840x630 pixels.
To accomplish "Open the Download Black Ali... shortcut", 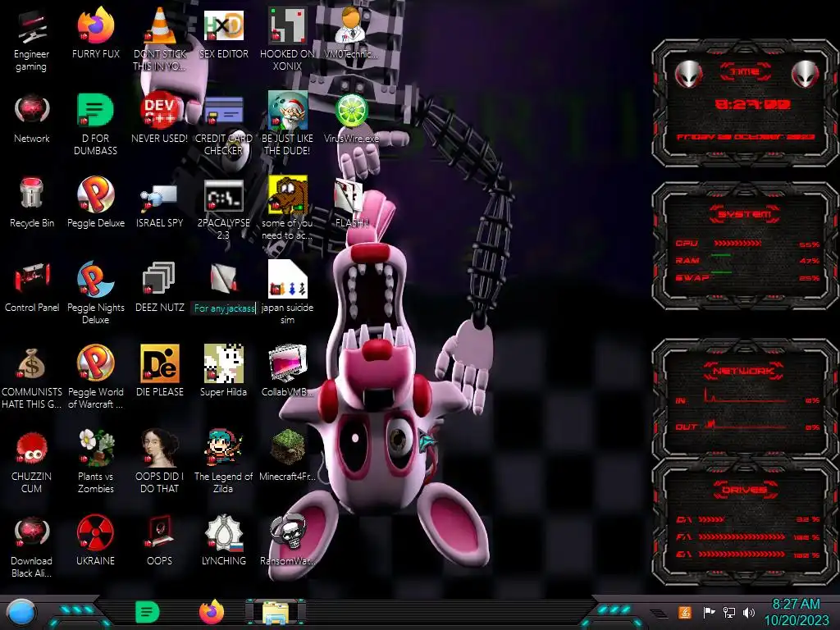I will click(x=32, y=532).
